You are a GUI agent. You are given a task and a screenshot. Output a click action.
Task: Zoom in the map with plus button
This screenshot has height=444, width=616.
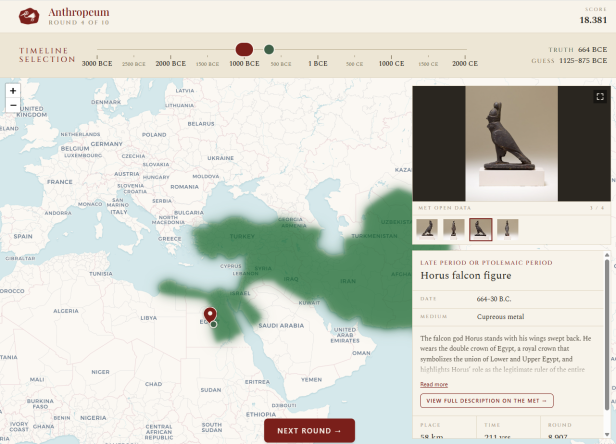(13, 91)
